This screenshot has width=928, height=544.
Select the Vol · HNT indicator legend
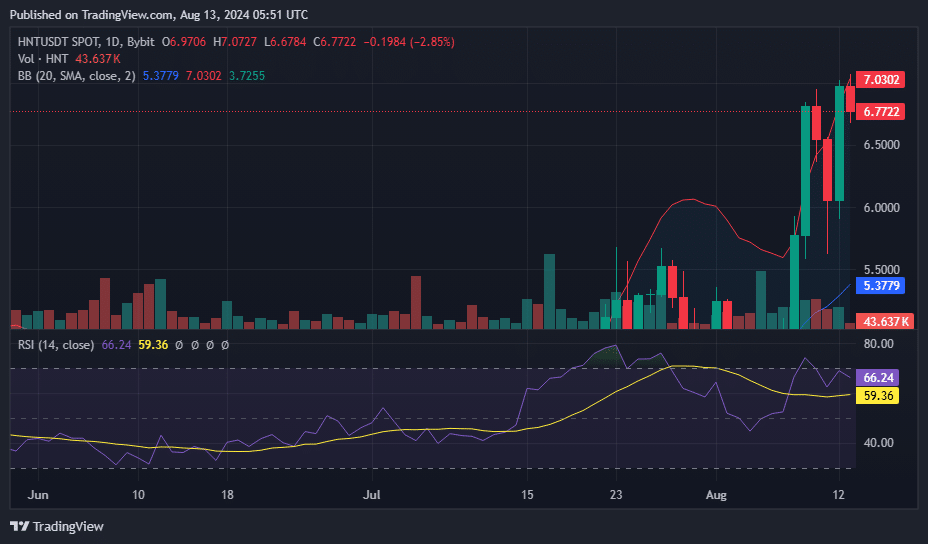pos(43,59)
